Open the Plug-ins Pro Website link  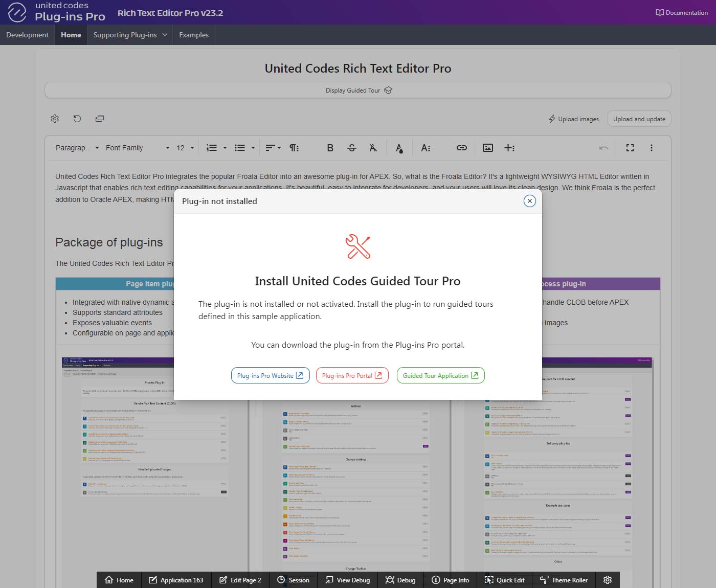pyautogui.click(x=270, y=375)
